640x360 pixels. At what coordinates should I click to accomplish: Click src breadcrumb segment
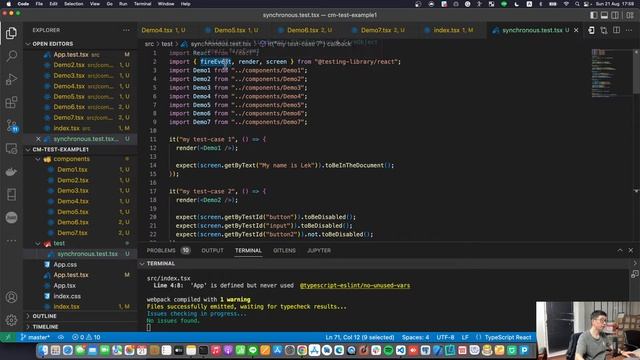(x=149, y=44)
